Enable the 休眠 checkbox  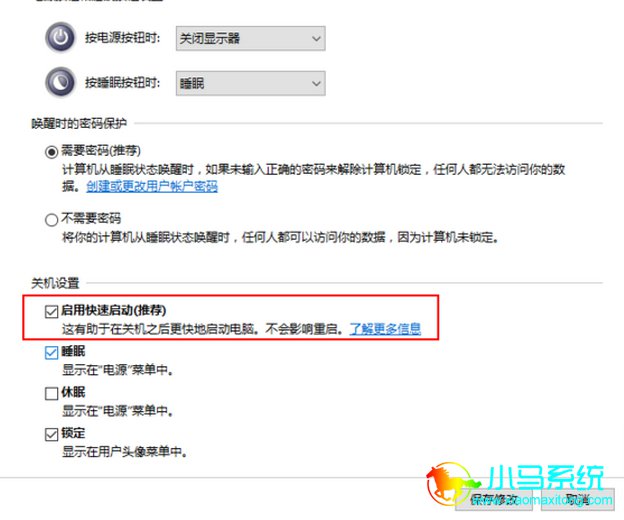point(51,393)
